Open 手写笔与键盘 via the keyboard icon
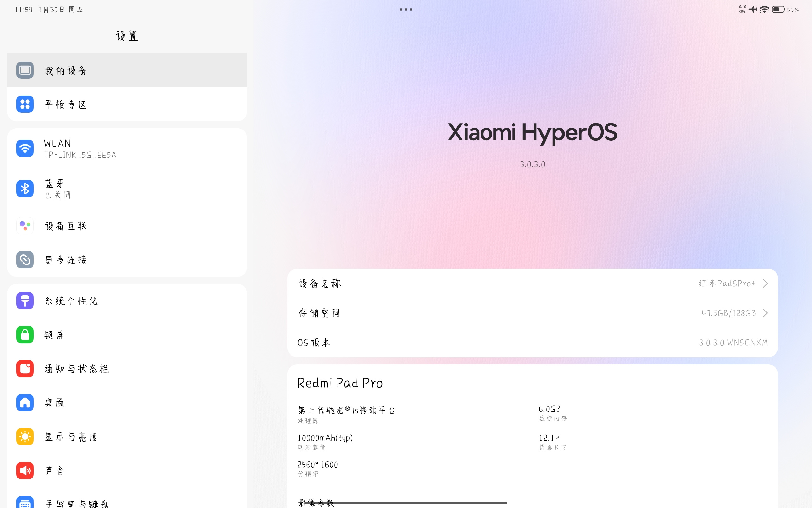Viewport: 812px width, 508px height. coord(25,502)
